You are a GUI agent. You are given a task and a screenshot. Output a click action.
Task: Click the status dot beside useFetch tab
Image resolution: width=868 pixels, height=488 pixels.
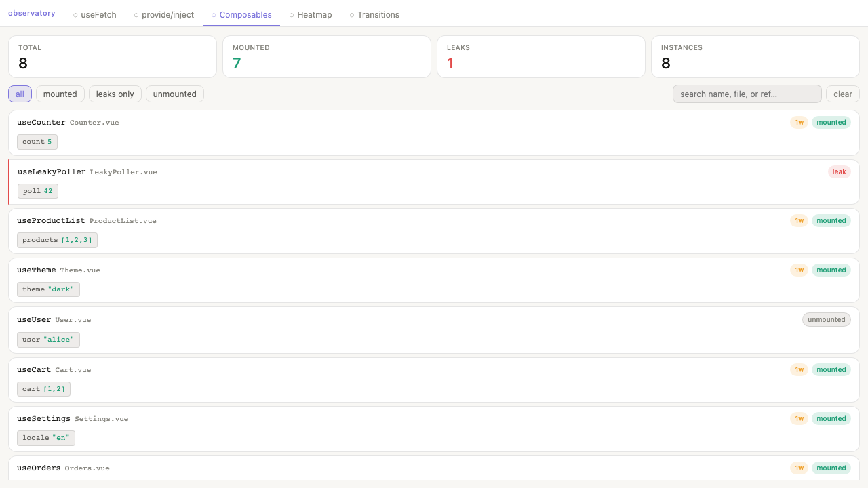click(75, 14)
